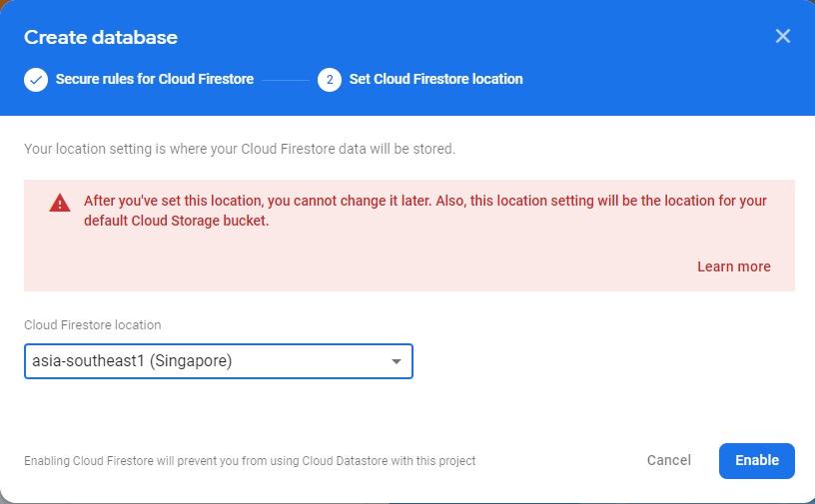Click the Create database title
This screenshot has height=504, width=815.
click(101, 37)
